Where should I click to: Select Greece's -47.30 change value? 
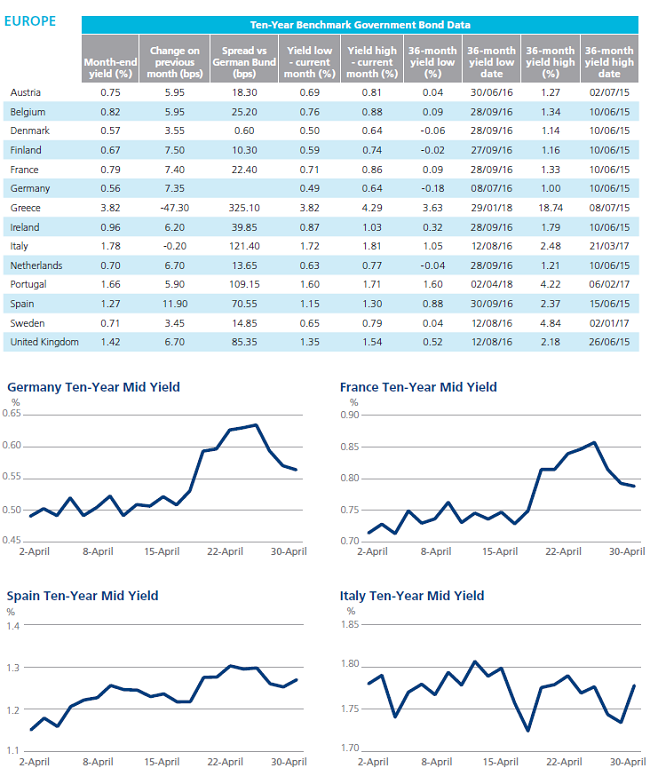click(x=174, y=208)
